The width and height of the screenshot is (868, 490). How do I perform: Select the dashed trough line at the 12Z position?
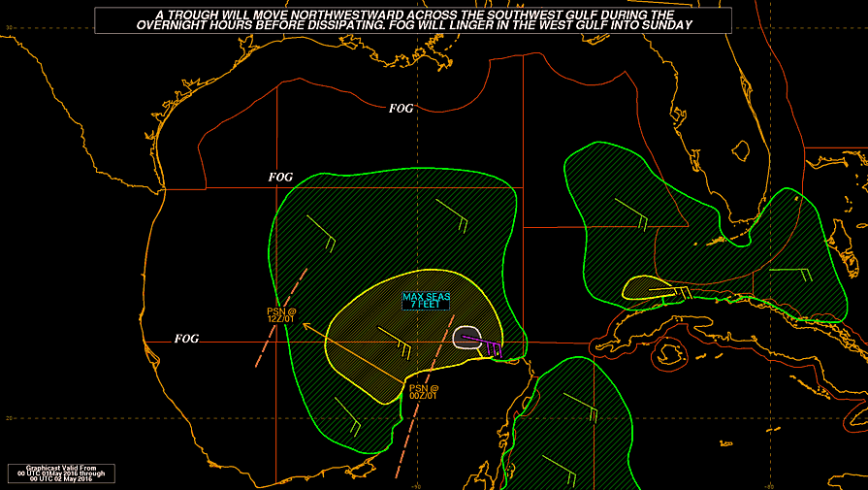281,317
